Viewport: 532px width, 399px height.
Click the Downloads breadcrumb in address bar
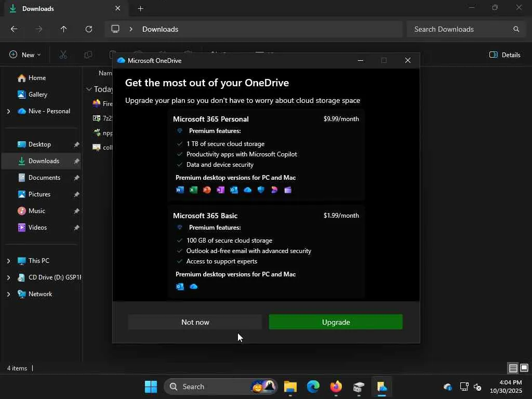click(160, 29)
